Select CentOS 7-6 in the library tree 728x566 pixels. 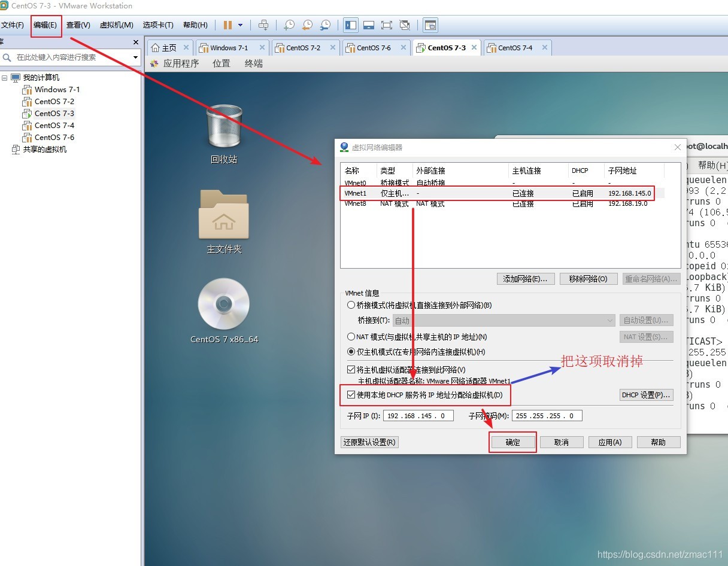(54, 138)
